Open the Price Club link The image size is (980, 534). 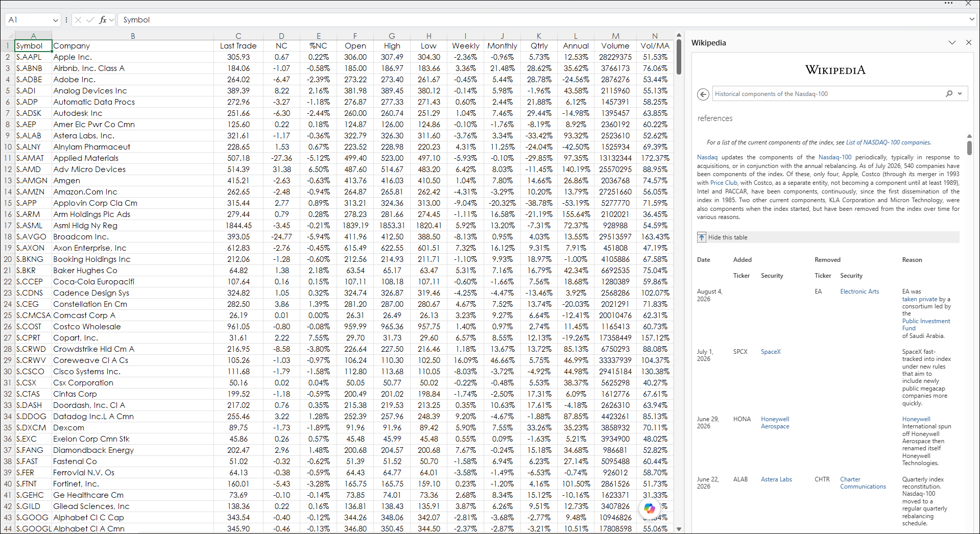pos(724,183)
